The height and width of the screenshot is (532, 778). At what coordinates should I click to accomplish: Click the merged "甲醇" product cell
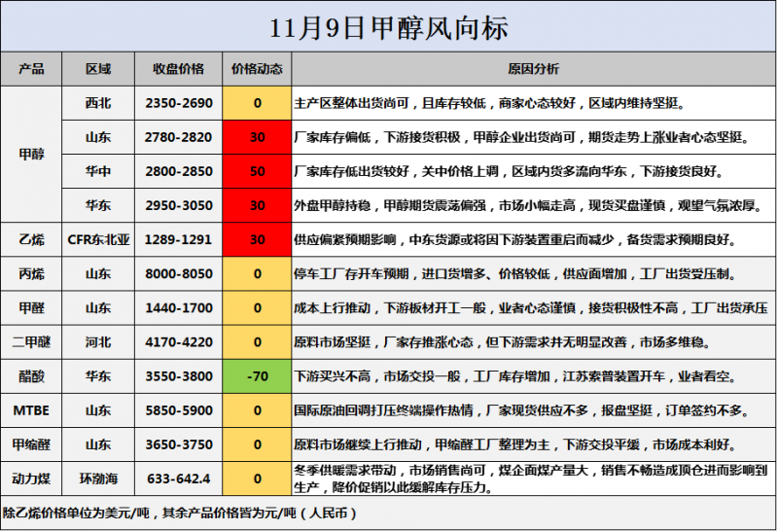pyautogui.click(x=31, y=155)
